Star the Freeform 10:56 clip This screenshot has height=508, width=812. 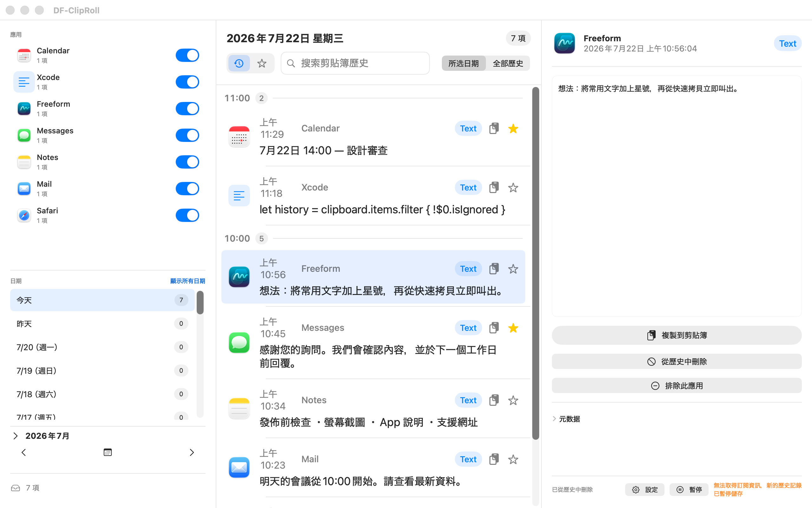pyautogui.click(x=513, y=269)
